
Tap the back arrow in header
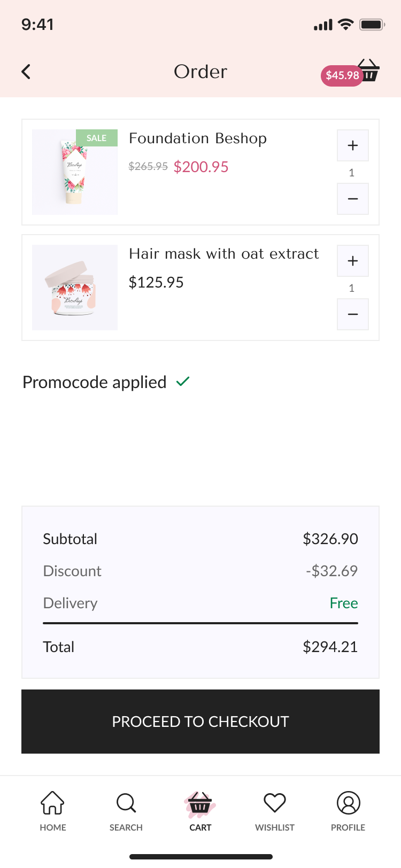(x=26, y=72)
